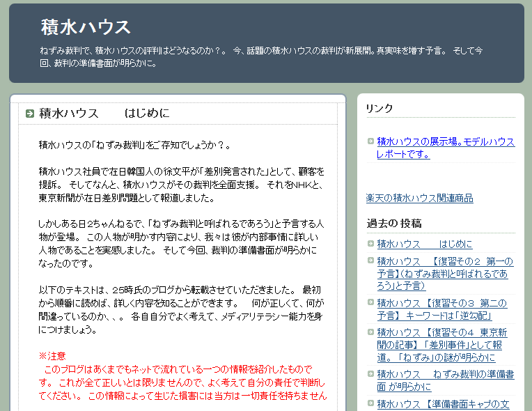The width and height of the screenshot is (532, 411).
Task: Open link 積水ハウスの展示場。モデルハウスレポートです。
Action: 446,148
